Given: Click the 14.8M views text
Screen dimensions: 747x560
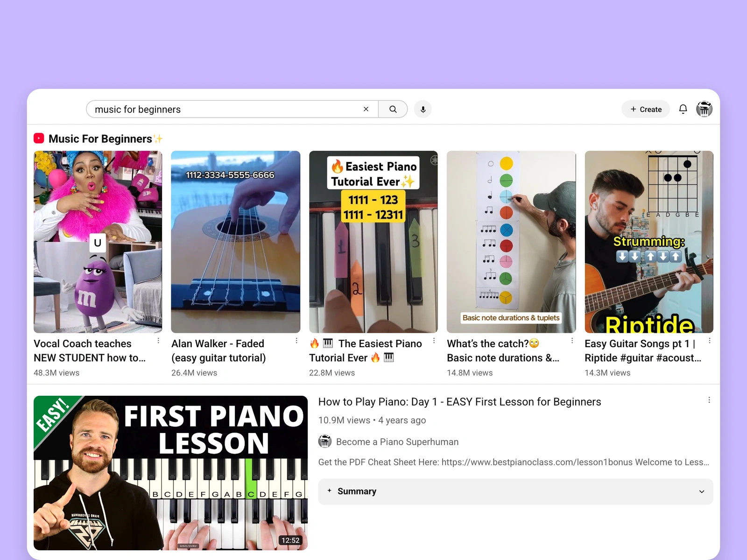Looking at the screenshot, I should pos(470,373).
